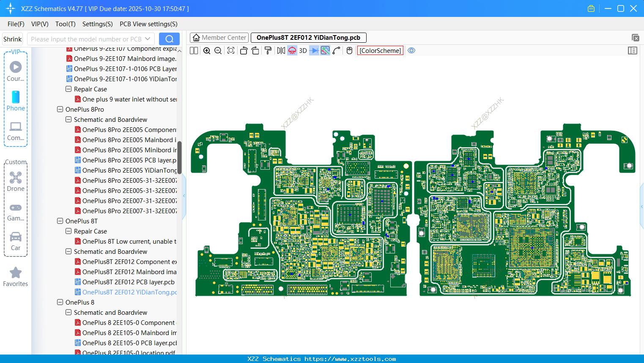Click the paint roller icon
The width and height of the screenshot is (644, 363).
click(268, 51)
